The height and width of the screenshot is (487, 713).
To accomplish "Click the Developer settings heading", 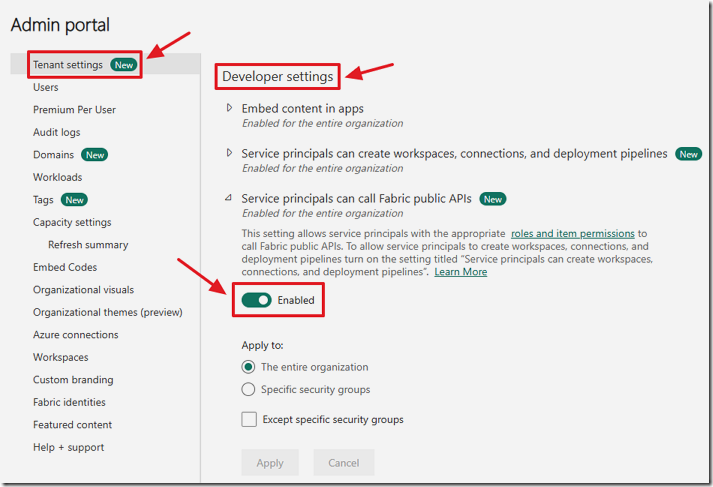I will coord(278,76).
